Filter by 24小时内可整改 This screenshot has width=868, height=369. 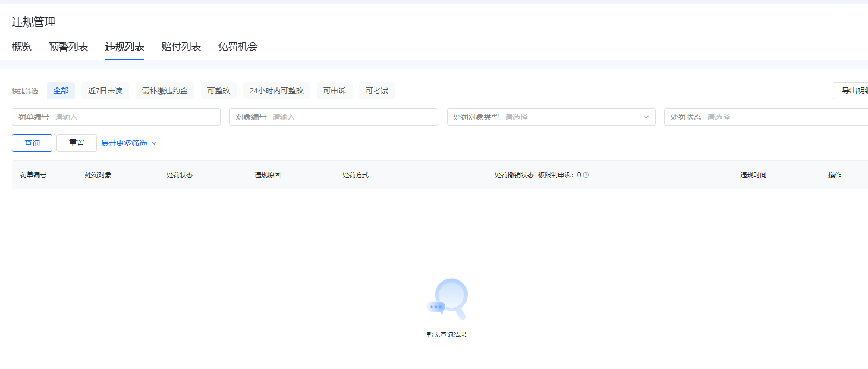pyautogui.click(x=276, y=91)
